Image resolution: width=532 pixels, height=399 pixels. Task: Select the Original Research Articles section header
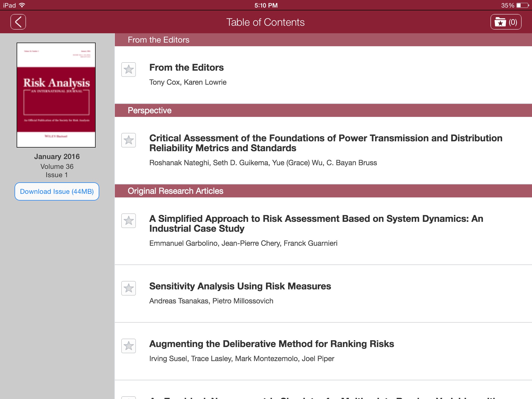(175, 191)
